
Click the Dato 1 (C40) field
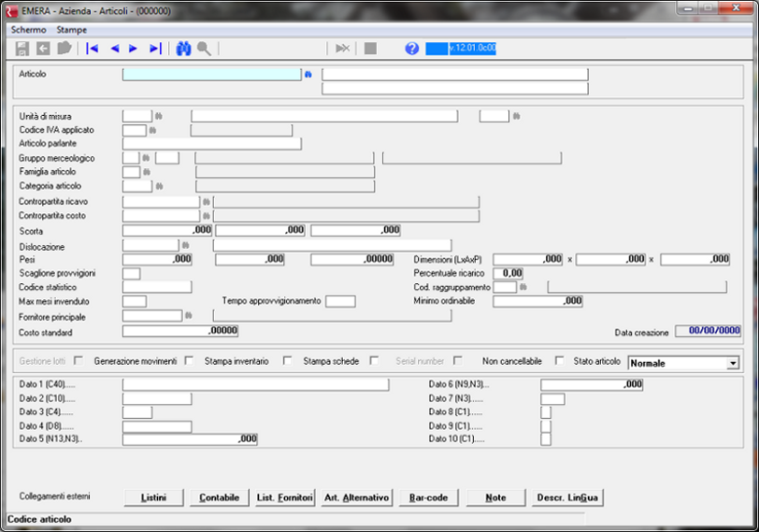(x=255, y=385)
